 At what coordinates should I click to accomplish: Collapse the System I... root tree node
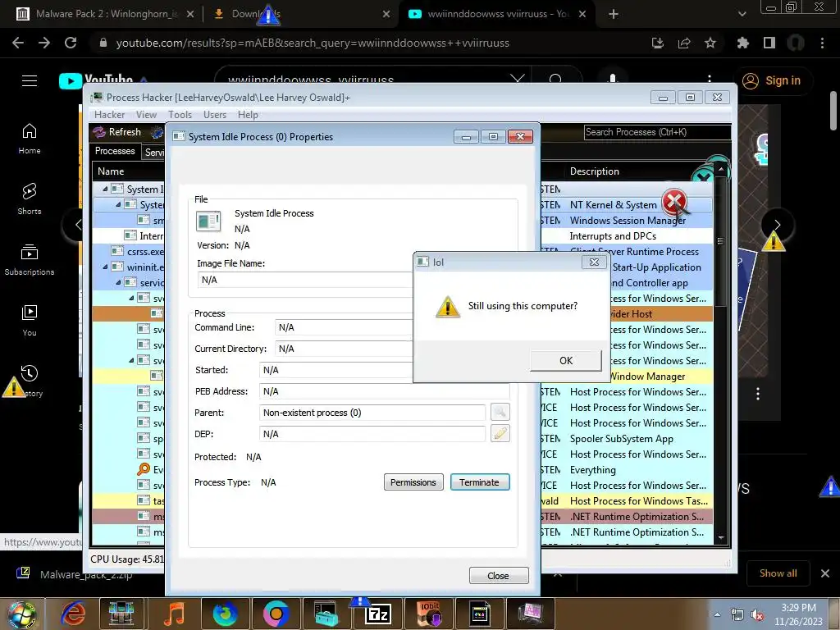(x=105, y=189)
